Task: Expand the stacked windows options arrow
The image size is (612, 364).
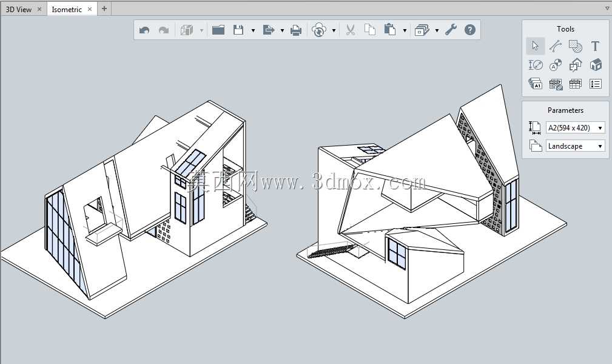Action: coord(437,30)
